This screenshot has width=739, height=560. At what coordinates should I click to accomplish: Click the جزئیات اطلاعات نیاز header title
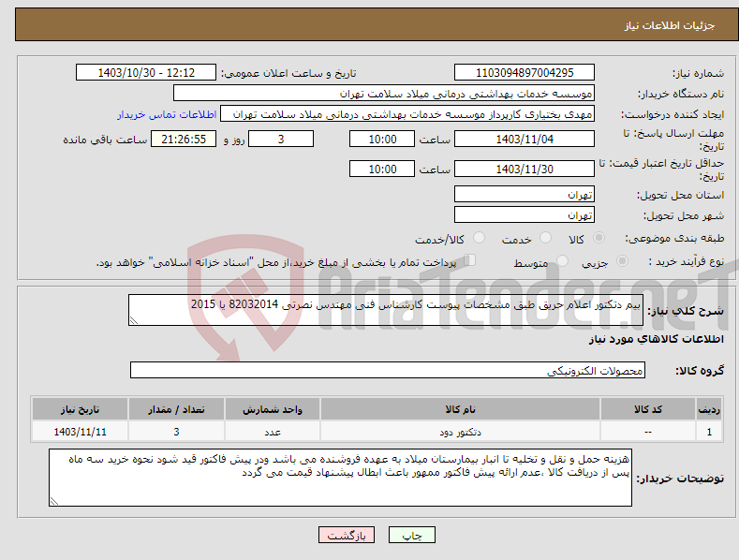coord(670,25)
